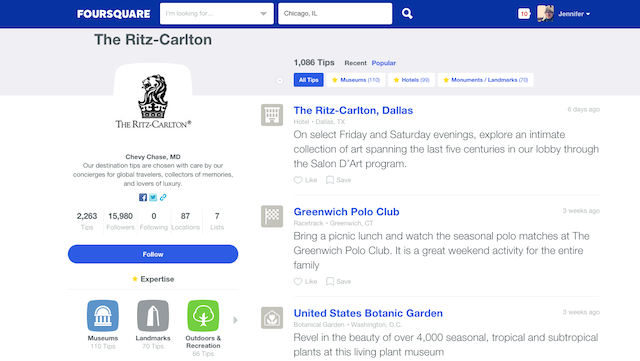Expand the 'I'm looking for' dropdown arrow
The height and width of the screenshot is (361, 640).
[x=264, y=13]
